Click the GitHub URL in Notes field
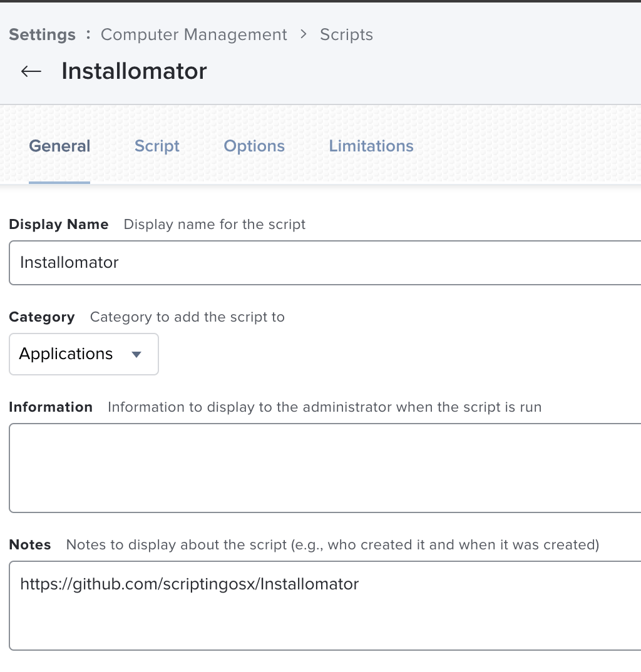The width and height of the screenshot is (641, 672). click(x=189, y=584)
